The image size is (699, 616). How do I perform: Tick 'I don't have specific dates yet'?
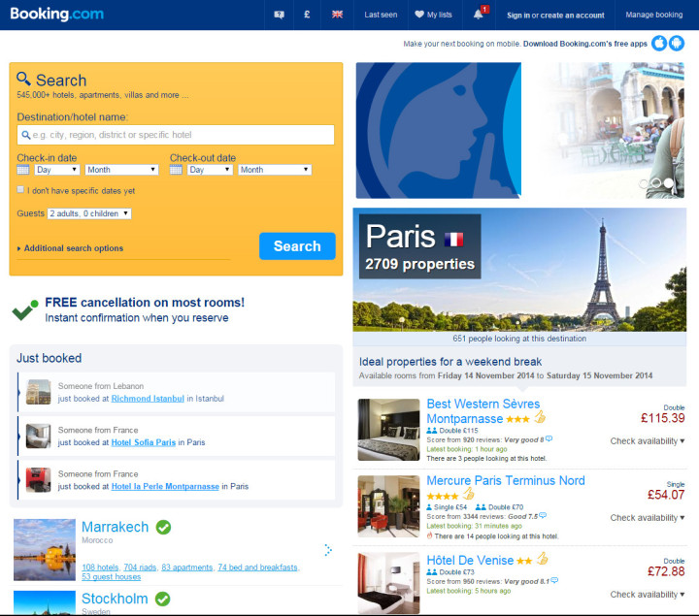click(x=20, y=190)
